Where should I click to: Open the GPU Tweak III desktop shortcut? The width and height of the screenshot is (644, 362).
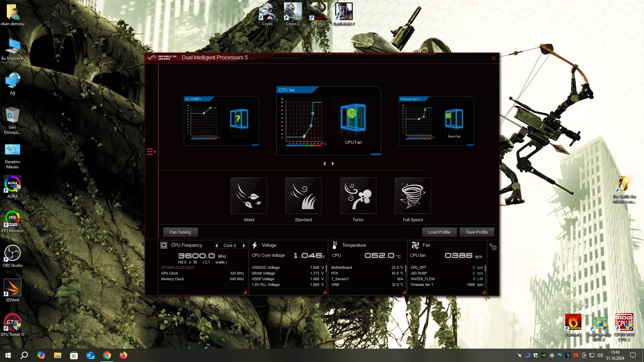pyautogui.click(x=12, y=325)
